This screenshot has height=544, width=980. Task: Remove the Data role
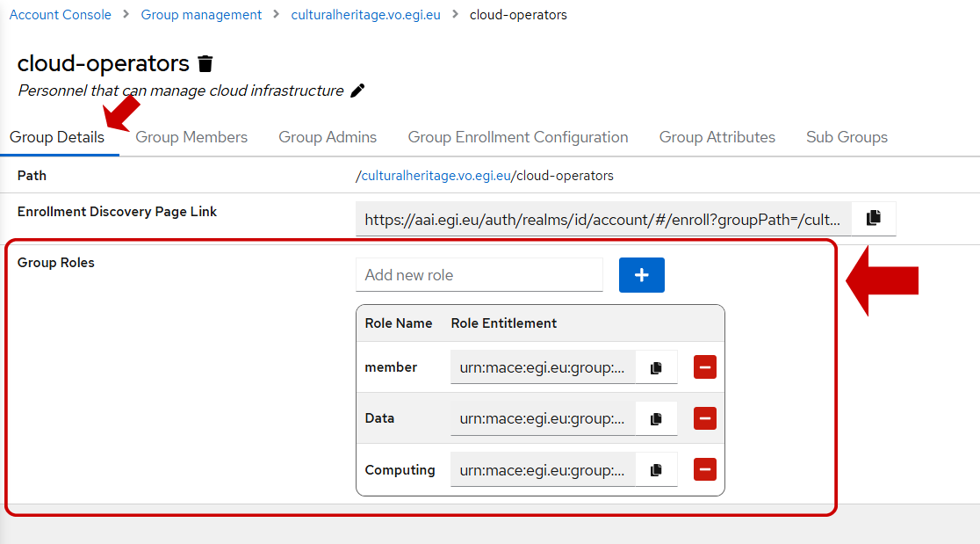pos(705,418)
